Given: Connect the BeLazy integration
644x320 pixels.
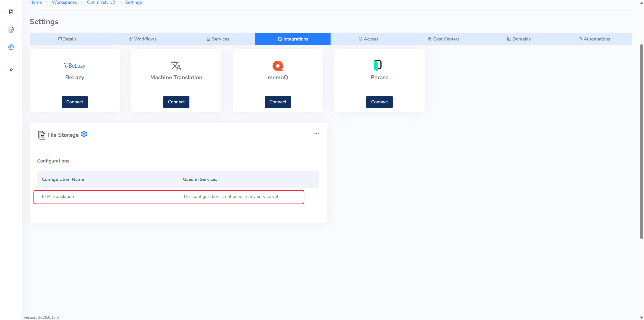Looking at the screenshot, I should point(75,102).
